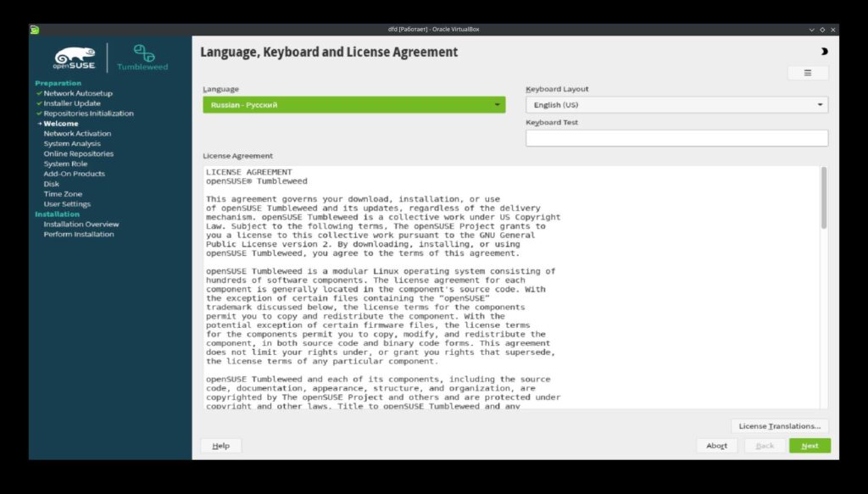
Task: Click the VirtualBox window icon in the title bar
Action: [x=35, y=30]
